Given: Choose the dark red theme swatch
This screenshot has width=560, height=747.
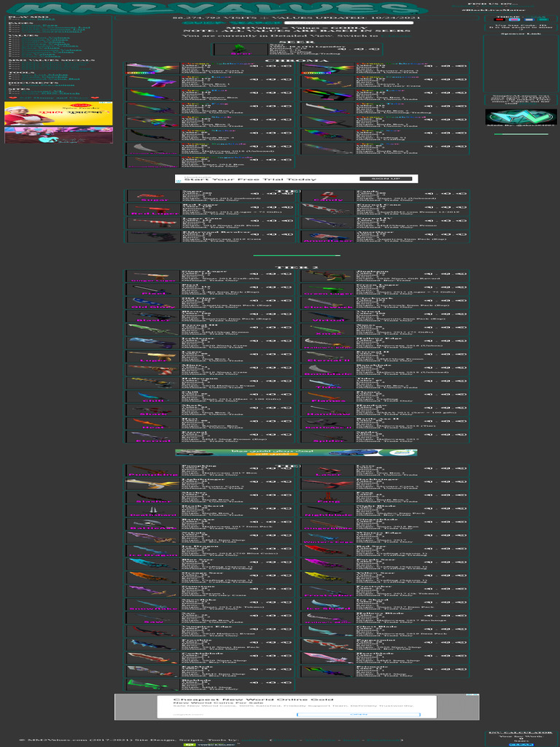Looking at the screenshot, I should (x=500, y=20).
